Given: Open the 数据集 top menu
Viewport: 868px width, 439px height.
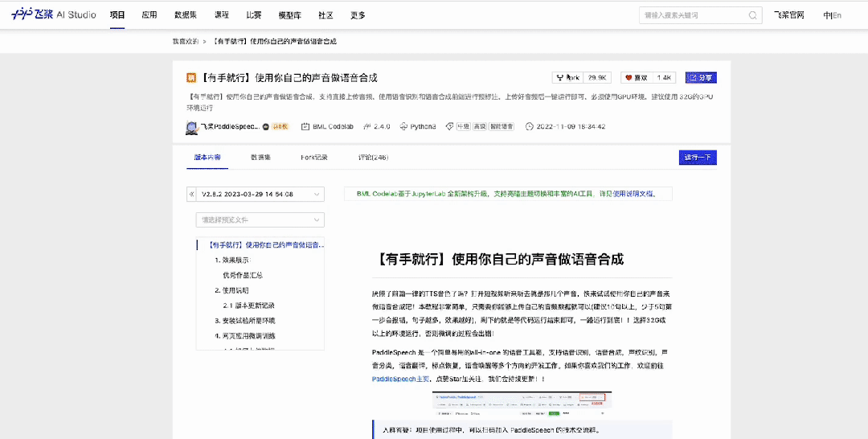Looking at the screenshot, I should pyautogui.click(x=185, y=15).
